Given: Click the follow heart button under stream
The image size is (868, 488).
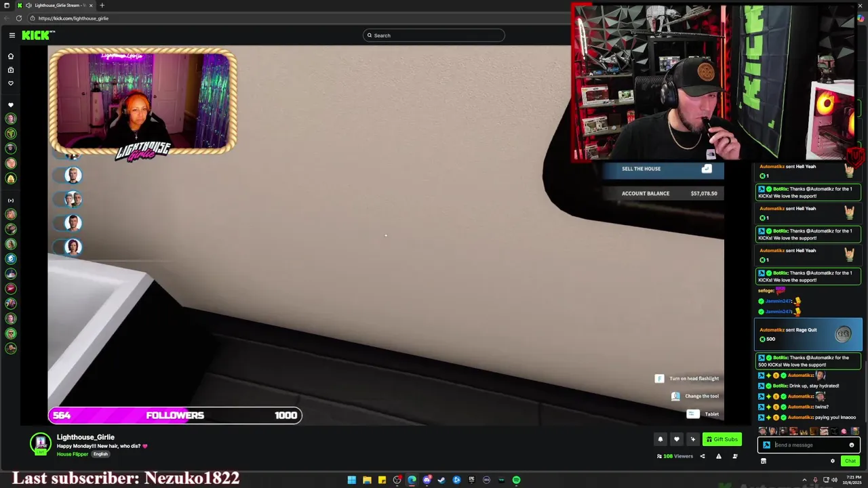Looking at the screenshot, I should [676, 439].
